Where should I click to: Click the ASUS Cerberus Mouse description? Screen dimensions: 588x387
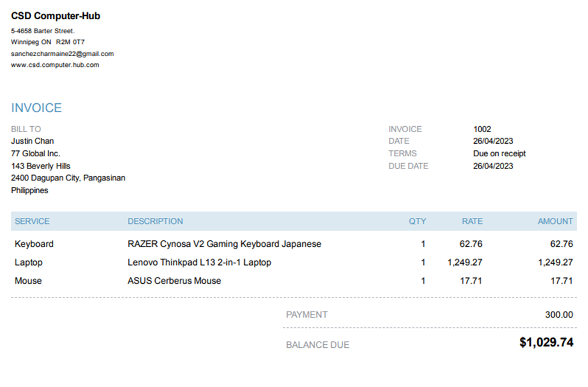pyautogui.click(x=174, y=281)
